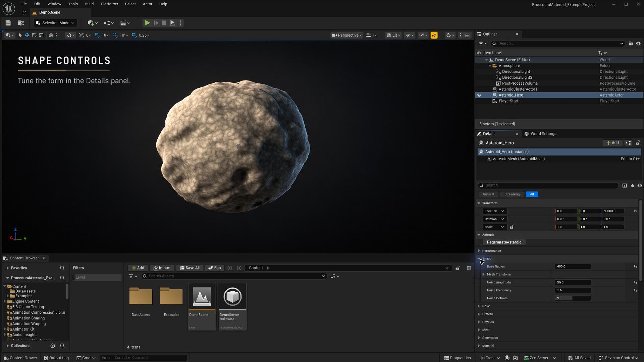Open the Build menu
644x362 pixels.
[x=89, y=4]
